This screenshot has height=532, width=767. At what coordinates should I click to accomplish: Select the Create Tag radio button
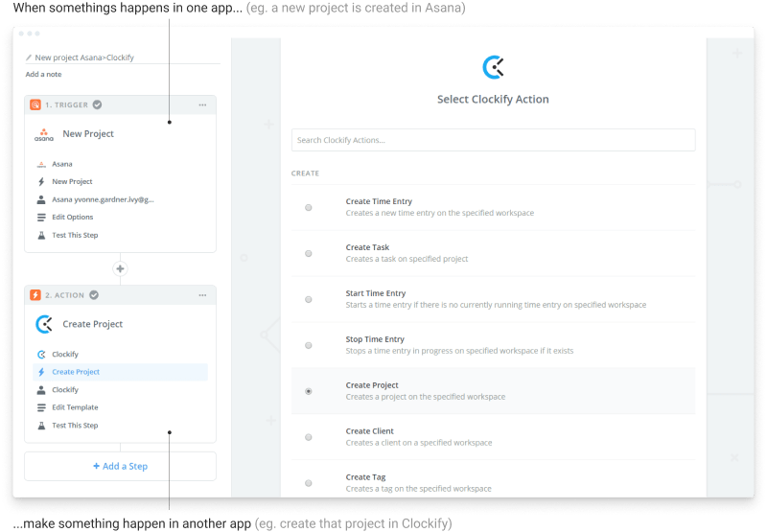coord(309,483)
